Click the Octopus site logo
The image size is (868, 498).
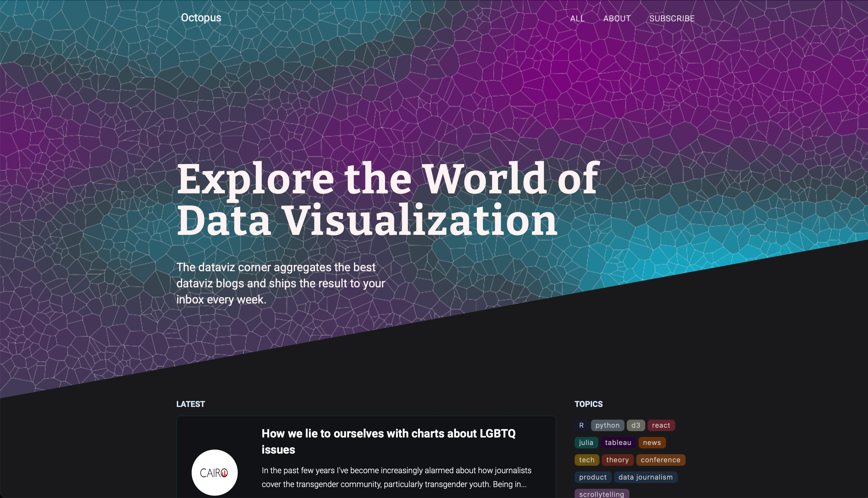[x=201, y=18]
